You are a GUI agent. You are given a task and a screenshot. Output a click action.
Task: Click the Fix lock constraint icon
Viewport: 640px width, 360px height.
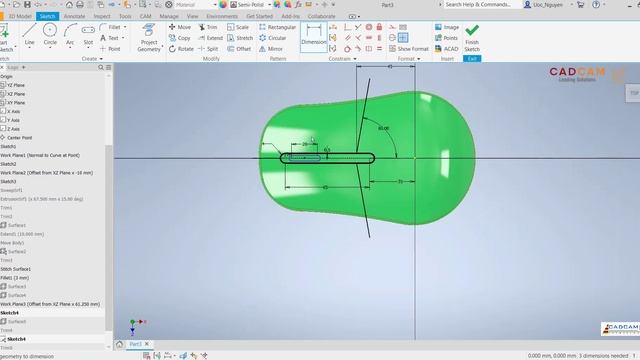point(379,27)
